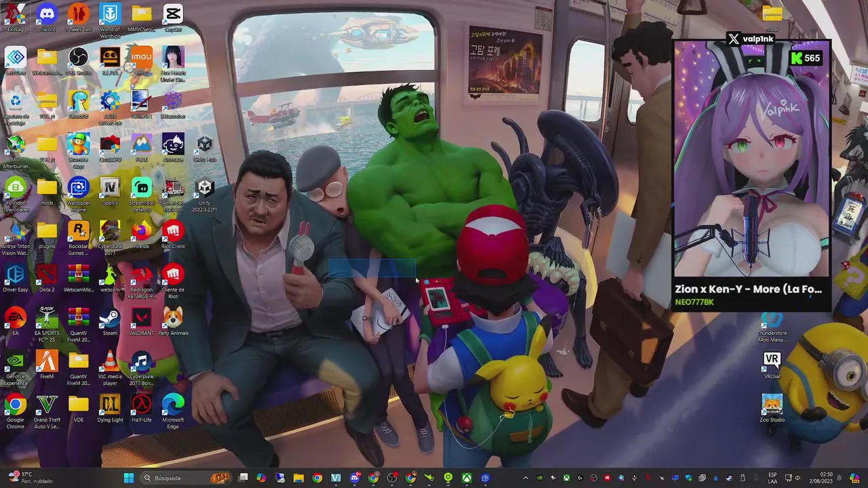Launch Animaze desktop shortcut

(x=173, y=148)
